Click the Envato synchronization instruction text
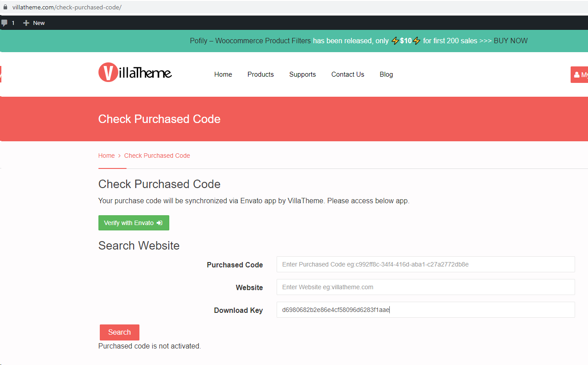Viewport: 588px width, 365px height. (x=254, y=201)
